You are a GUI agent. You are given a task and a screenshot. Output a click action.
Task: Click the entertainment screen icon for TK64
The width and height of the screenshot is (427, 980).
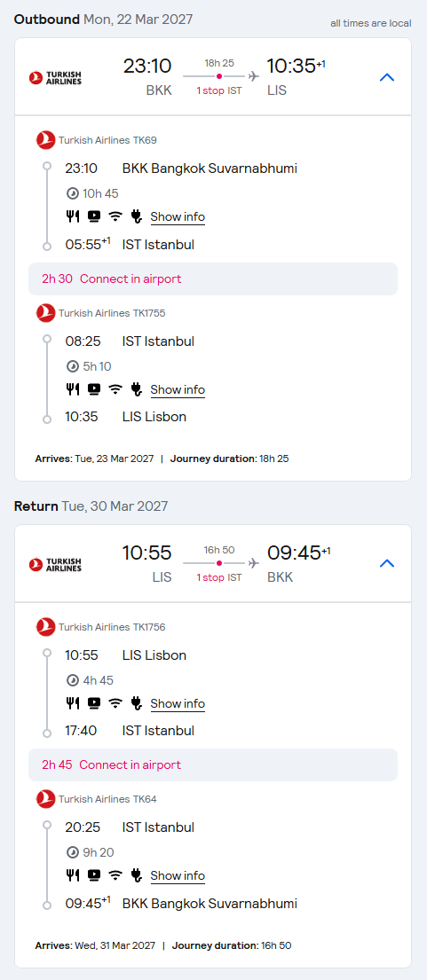click(94, 875)
